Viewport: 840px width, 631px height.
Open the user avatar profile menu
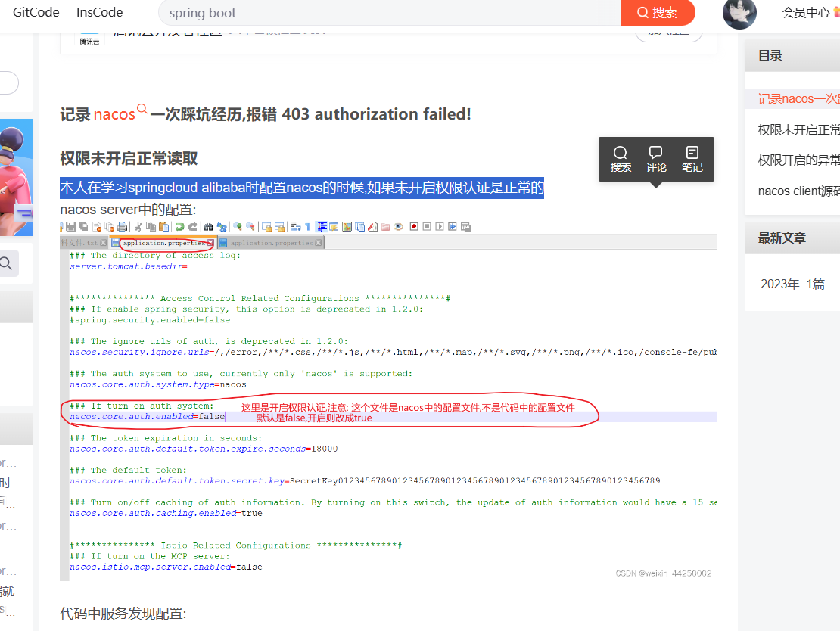[x=739, y=14]
